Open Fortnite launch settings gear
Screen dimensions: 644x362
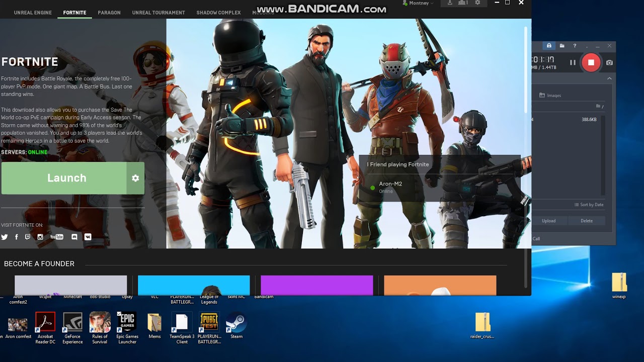point(135,178)
